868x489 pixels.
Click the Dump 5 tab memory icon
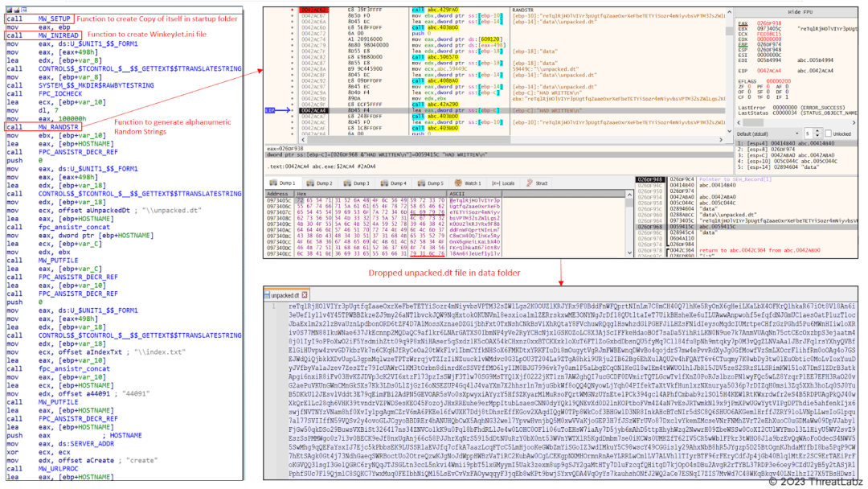pyautogui.click(x=421, y=183)
